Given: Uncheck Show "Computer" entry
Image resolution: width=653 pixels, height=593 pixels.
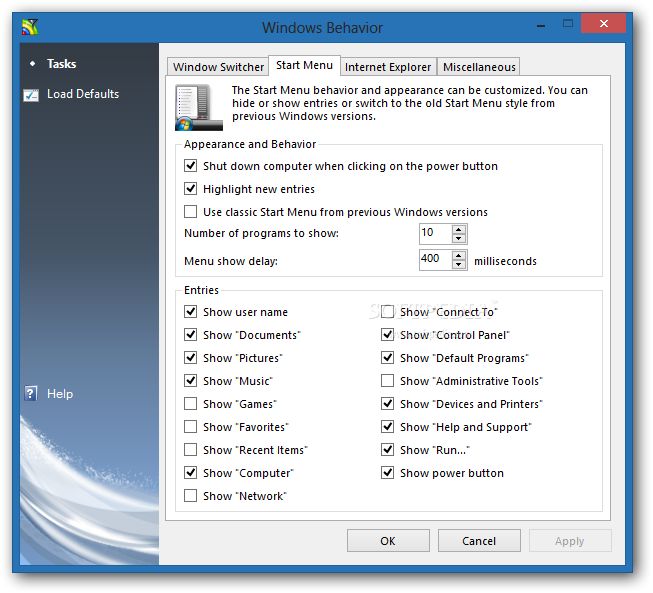Looking at the screenshot, I should pos(191,472).
